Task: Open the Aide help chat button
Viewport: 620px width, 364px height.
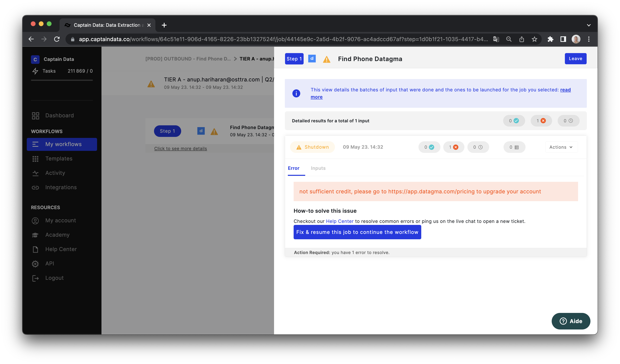Action: point(570,321)
